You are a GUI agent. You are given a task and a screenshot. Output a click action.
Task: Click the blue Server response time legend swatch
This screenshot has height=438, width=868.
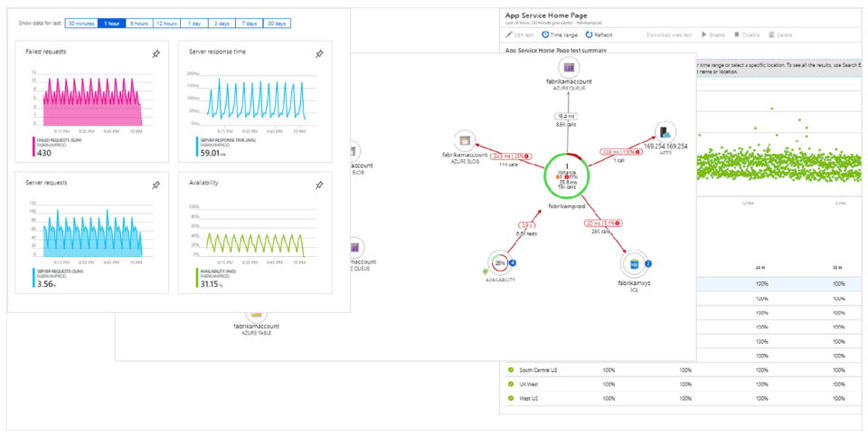(196, 147)
